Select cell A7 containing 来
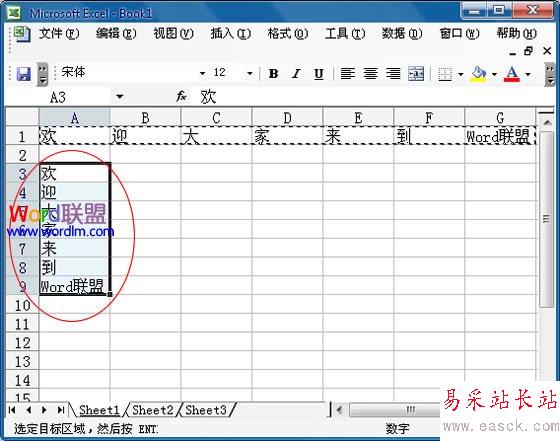Screen dimensions: 560x441 [x=74, y=249]
